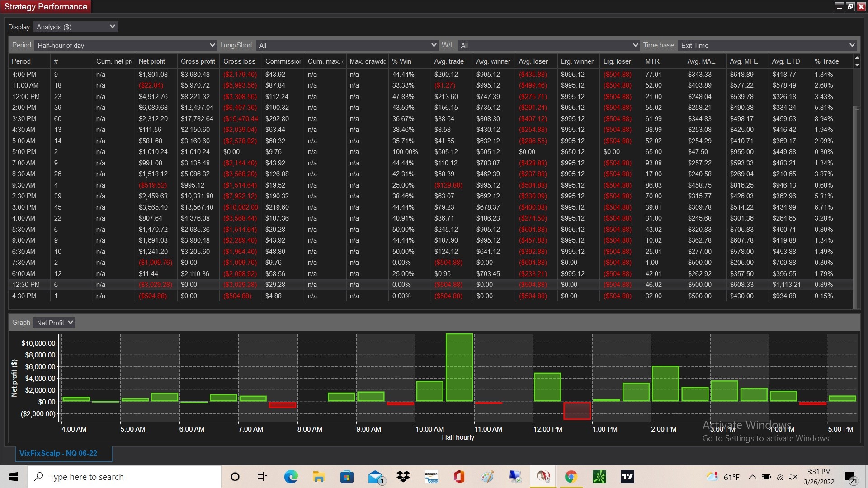Open Google Chrome from taskbar

[571, 477]
